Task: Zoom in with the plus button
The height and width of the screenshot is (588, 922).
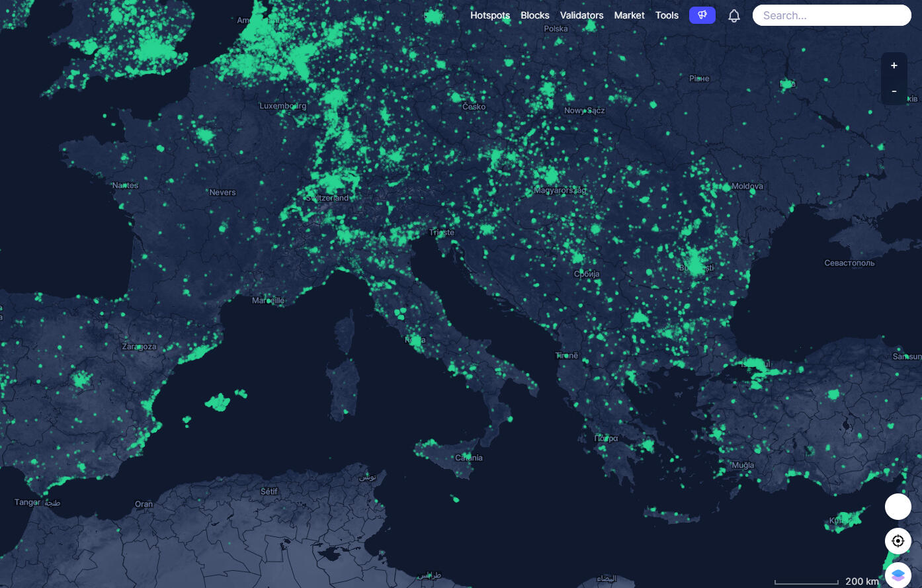Action: coord(894,65)
